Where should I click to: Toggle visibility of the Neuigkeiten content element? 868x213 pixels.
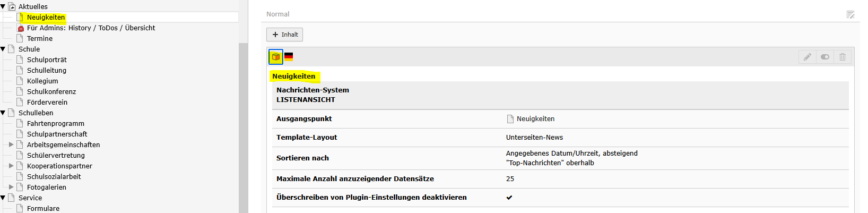[x=825, y=57]
